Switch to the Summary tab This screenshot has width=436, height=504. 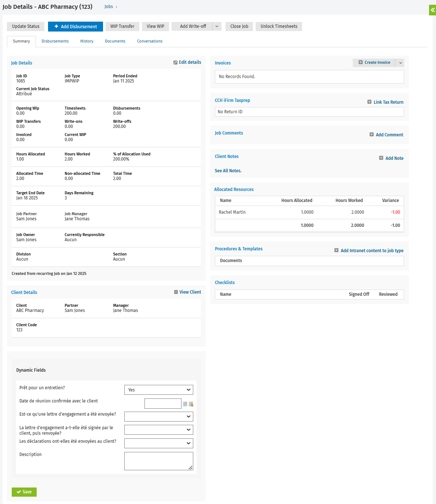tap(21, 41)
